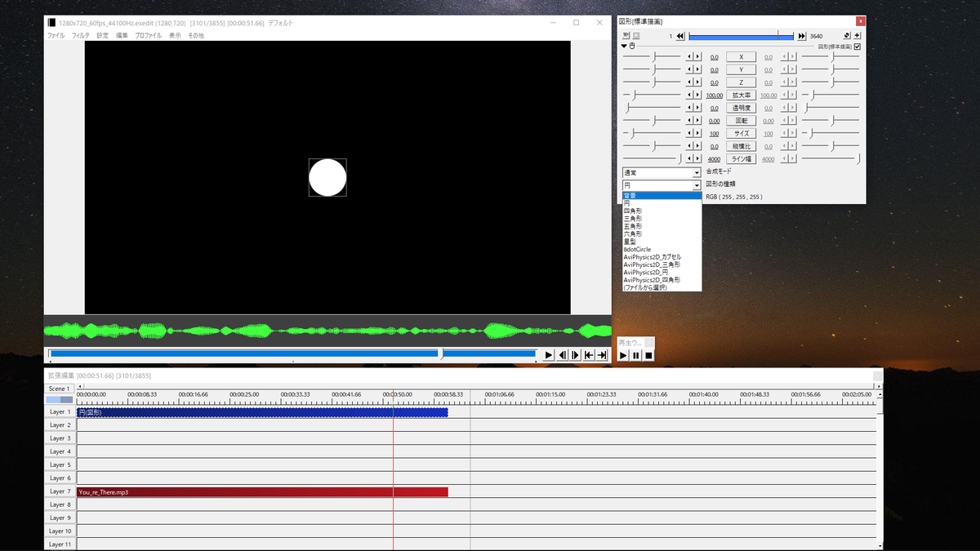Click the サイズ button
Screen dimensions: 980x551
tap(741, 133)
